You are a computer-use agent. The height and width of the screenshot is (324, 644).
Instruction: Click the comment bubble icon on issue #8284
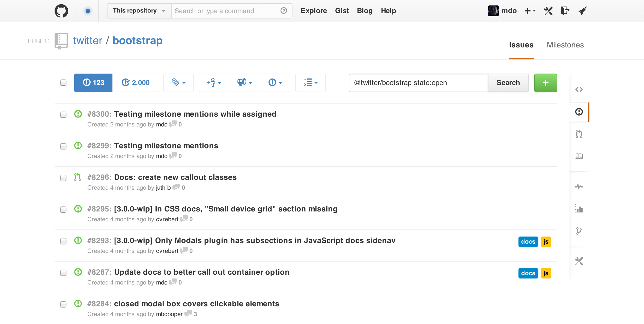188,314
